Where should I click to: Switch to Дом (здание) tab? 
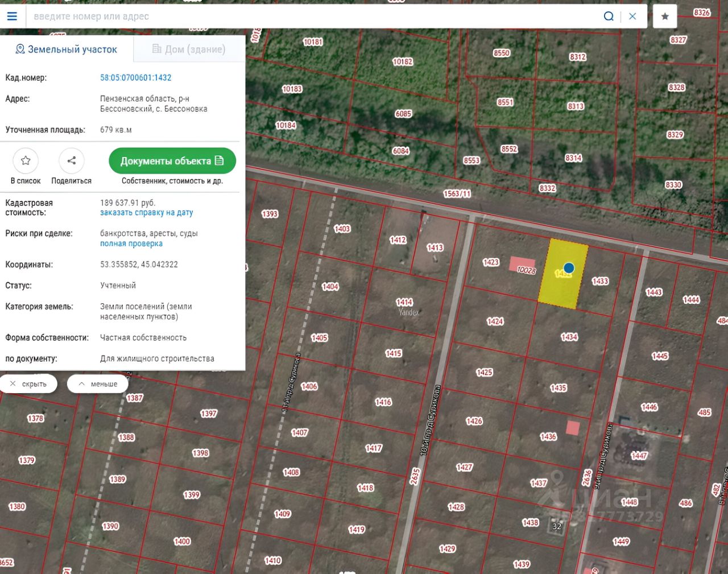pyautogui.click(x=189, y=49)
